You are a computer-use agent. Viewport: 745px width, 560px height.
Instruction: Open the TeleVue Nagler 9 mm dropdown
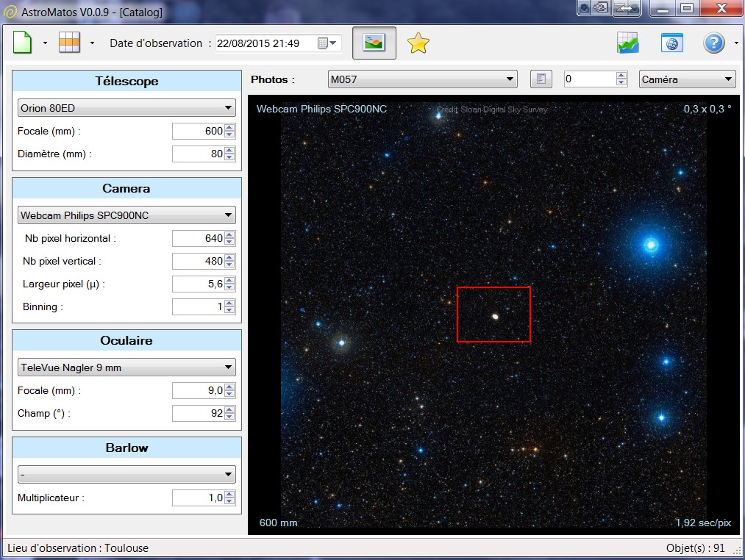click(126, 367)
